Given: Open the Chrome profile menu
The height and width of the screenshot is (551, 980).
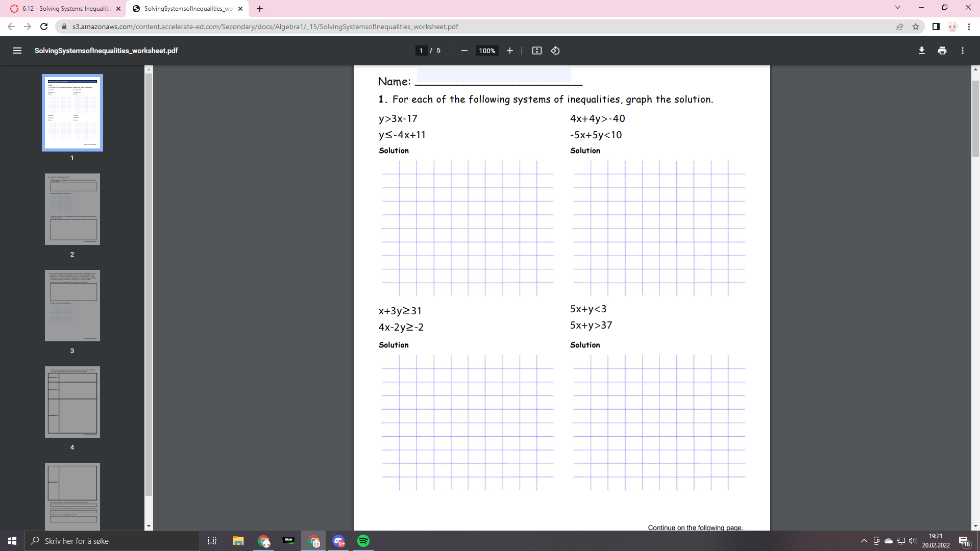Looking at the screenshot, I should coord(952,27).
